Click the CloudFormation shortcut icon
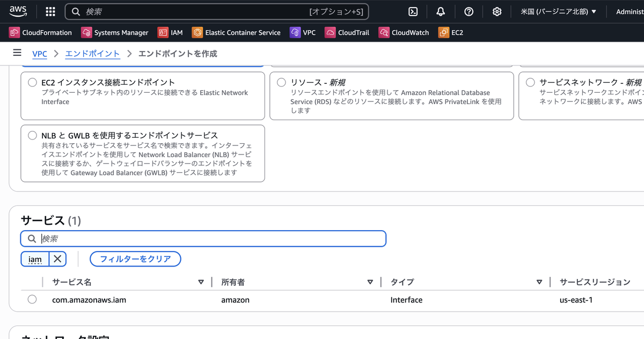The height and width of the screenshot is (339, 644). pos(14,33)
